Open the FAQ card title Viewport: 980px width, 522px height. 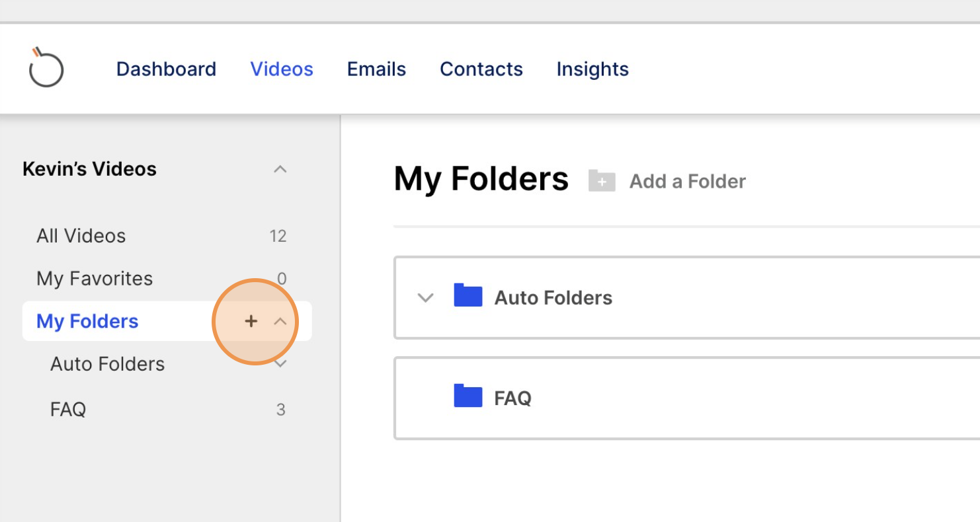pyautogui.click(x=513, y=398)
